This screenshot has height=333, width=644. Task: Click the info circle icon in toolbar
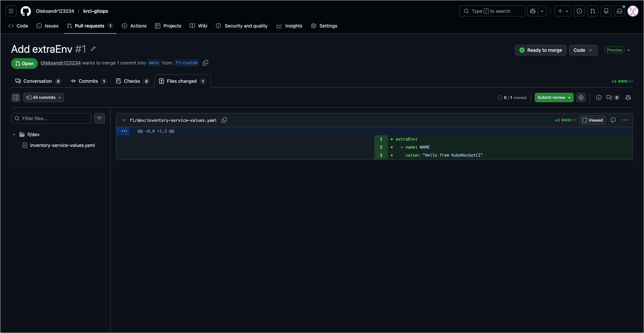click(x=598, y=97)
